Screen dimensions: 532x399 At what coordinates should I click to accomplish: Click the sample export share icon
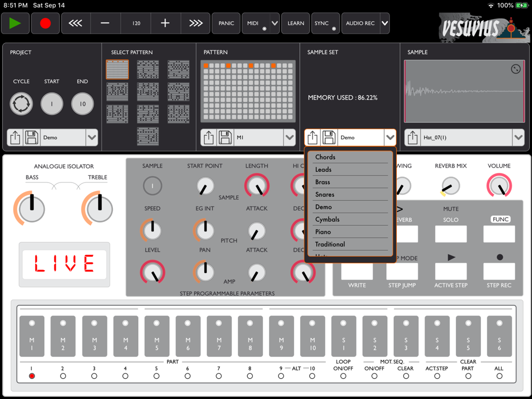tap(413, 137)
